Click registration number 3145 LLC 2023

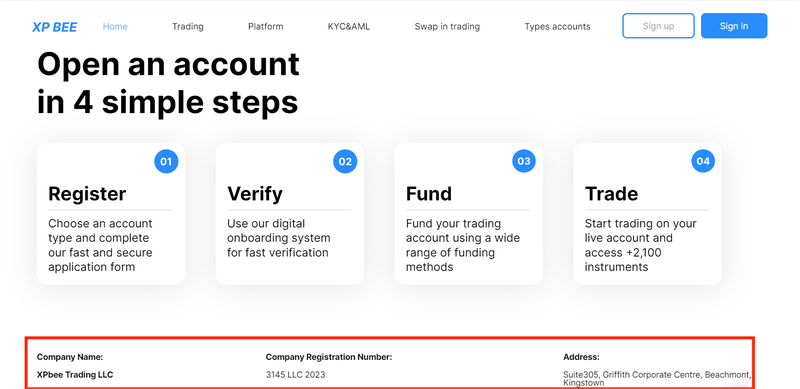click(295, 375)
